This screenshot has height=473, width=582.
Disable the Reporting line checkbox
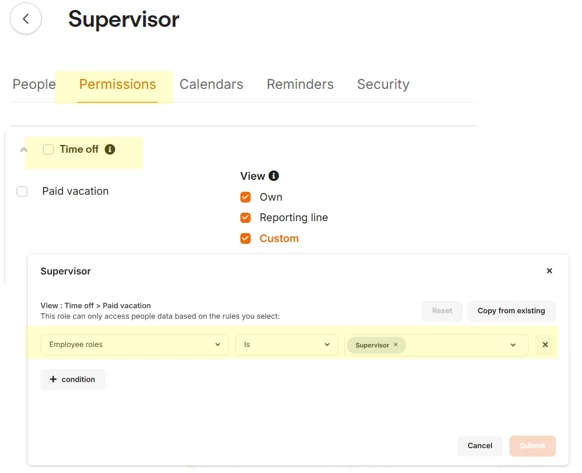[245, 217]
